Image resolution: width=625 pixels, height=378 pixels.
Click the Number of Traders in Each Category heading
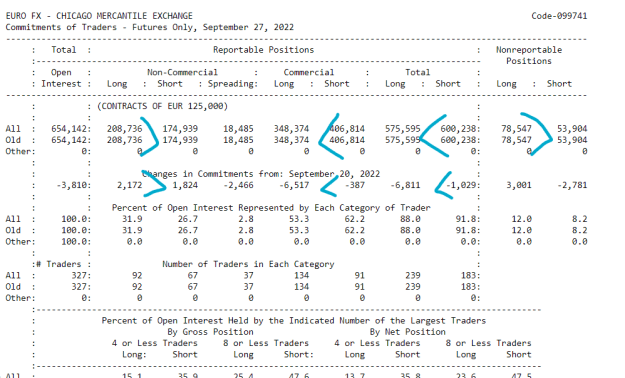click(x=248, y=264)
